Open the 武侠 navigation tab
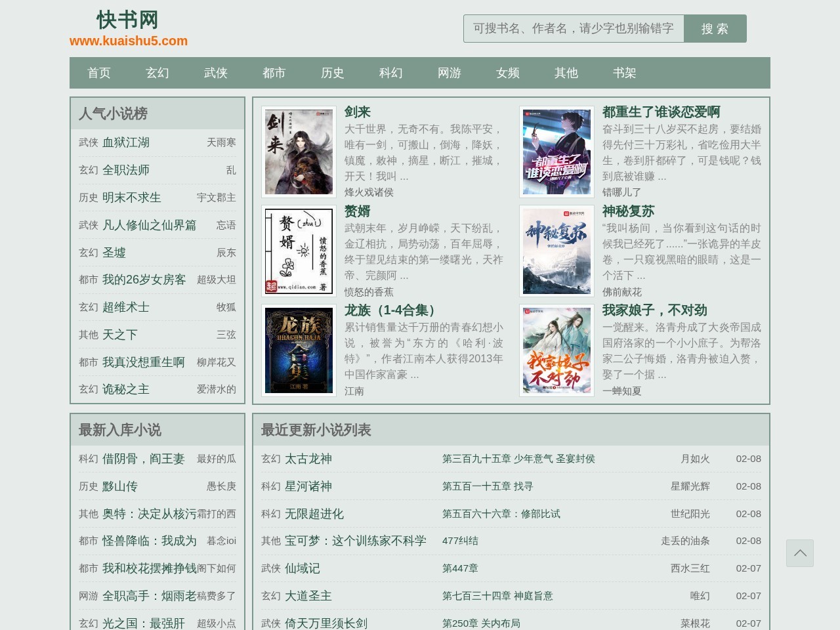This screenshot has height=630, width=840. coord(216,73)
